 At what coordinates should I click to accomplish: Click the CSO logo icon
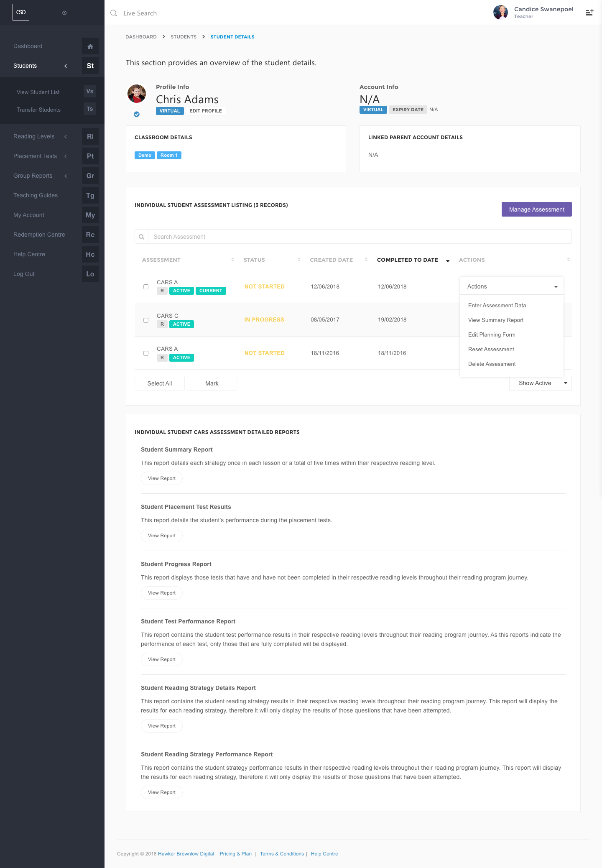click(21, 13)
